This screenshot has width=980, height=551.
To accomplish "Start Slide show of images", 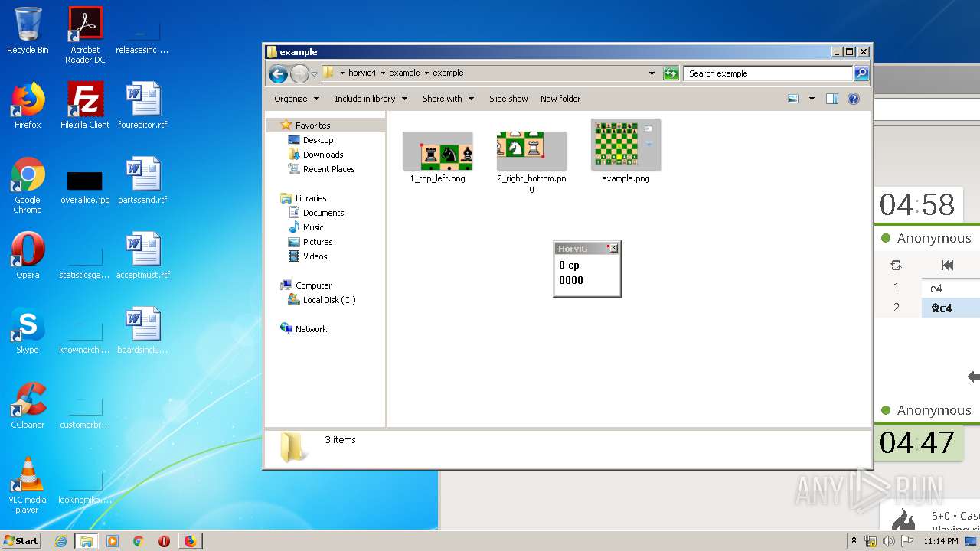I will pyautogui.click(x=508, y=99).
